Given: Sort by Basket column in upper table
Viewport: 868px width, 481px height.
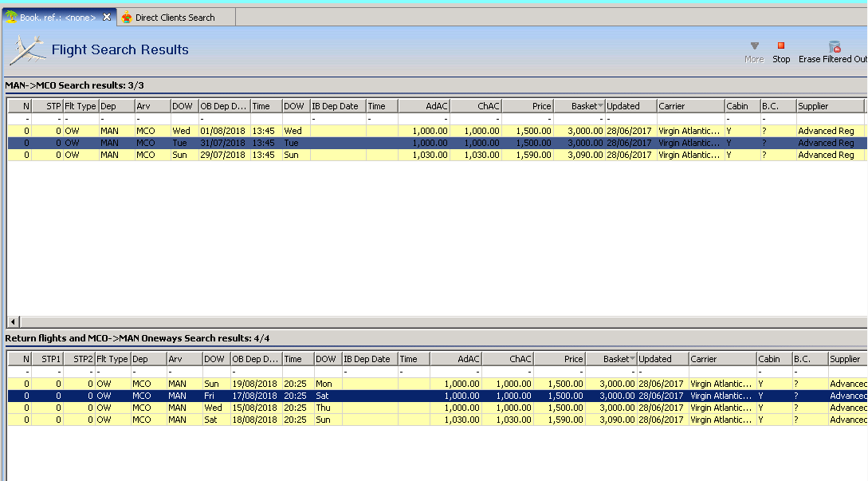Looking at the screenshot, I should pos(579,106).
